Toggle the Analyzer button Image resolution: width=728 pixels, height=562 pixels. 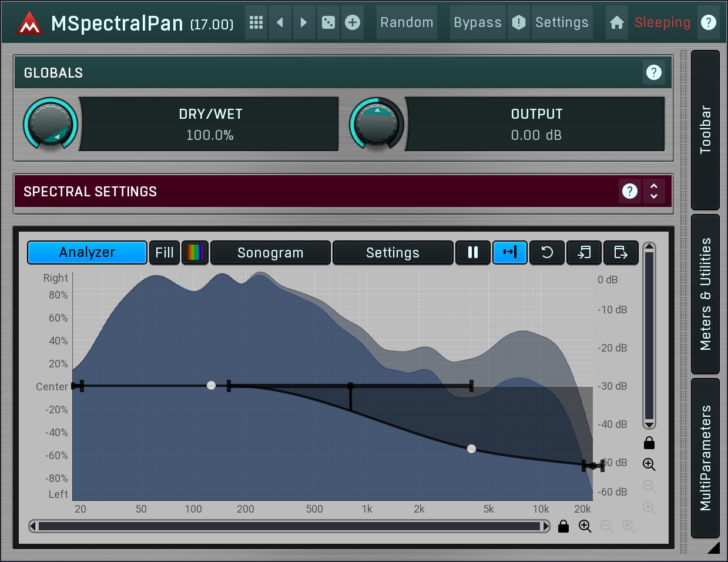(87, 252)
